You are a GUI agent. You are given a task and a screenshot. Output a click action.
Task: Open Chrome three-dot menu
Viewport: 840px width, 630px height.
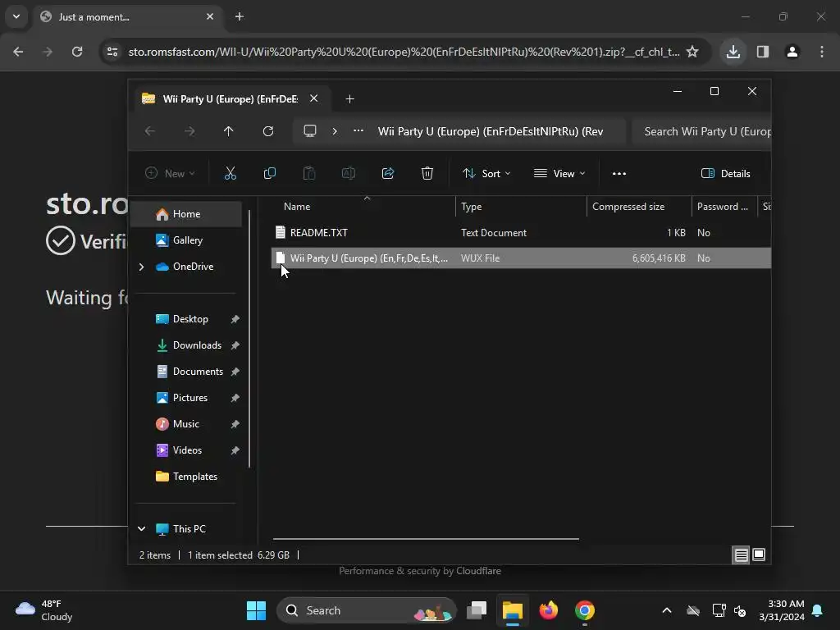[822, 52]
